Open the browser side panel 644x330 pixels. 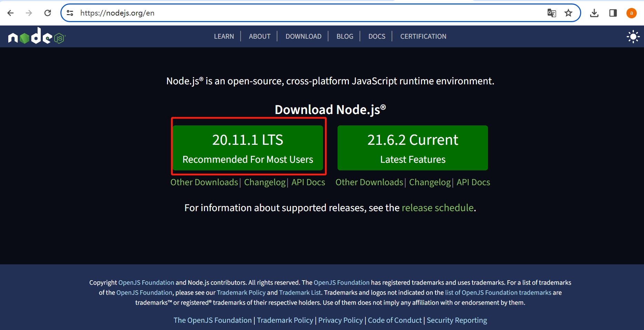pyautogui.click(x=613, y=13)
